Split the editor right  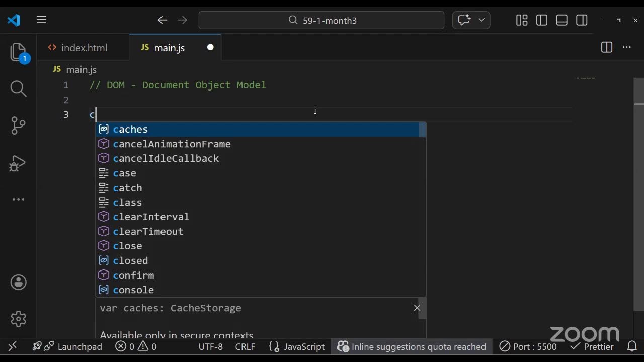607,47
